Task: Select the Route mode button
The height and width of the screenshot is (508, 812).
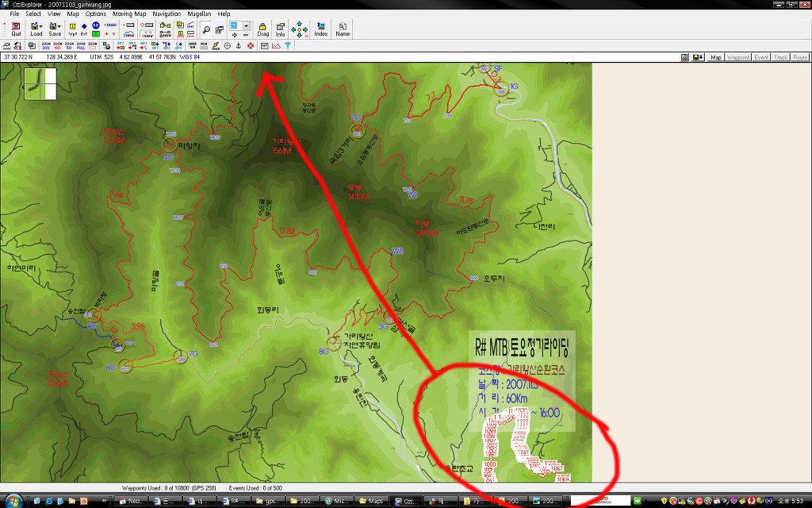Action: [x=799, y=57]
